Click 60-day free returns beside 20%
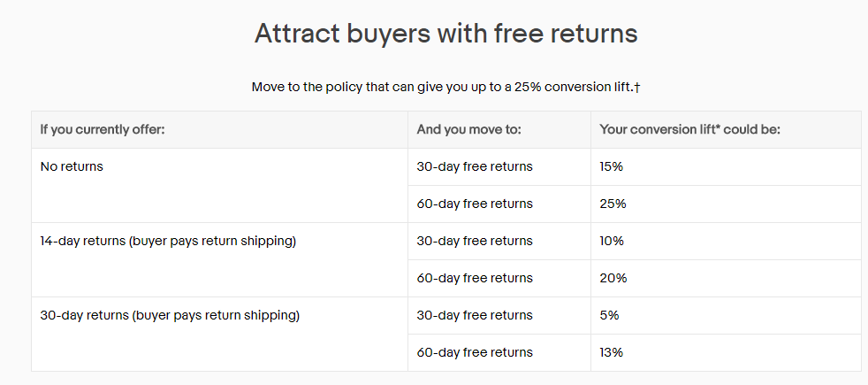The height and width of the screenshot is (385, 868). (x=475, y=278)
